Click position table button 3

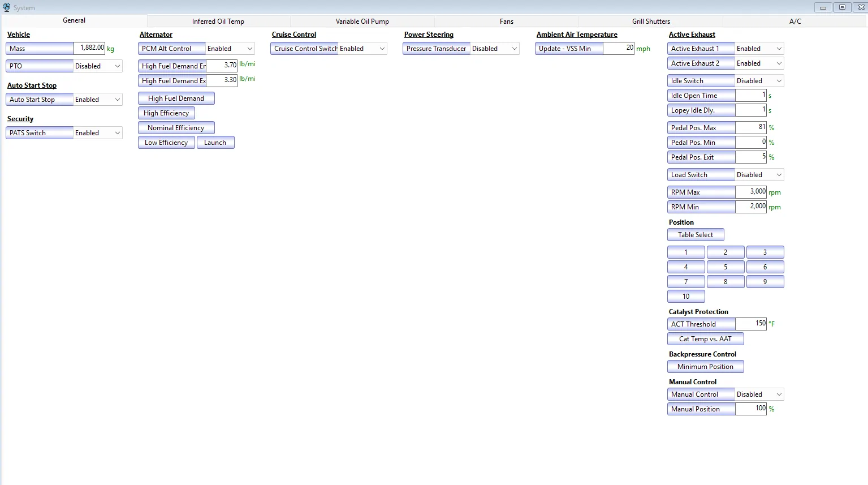click(x=765, y=252)
